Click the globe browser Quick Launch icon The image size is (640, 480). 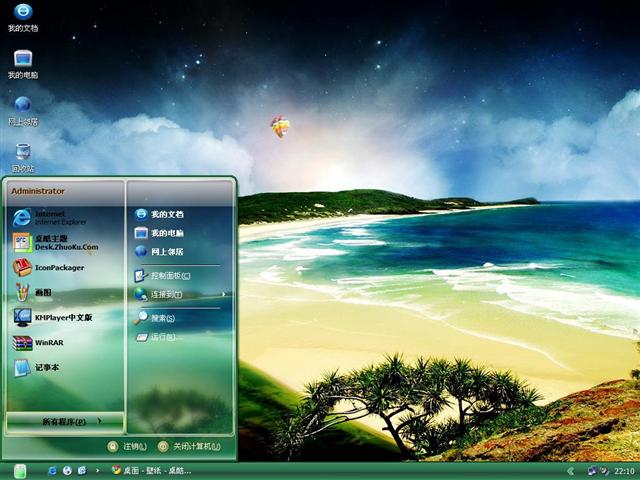point(67,471)
